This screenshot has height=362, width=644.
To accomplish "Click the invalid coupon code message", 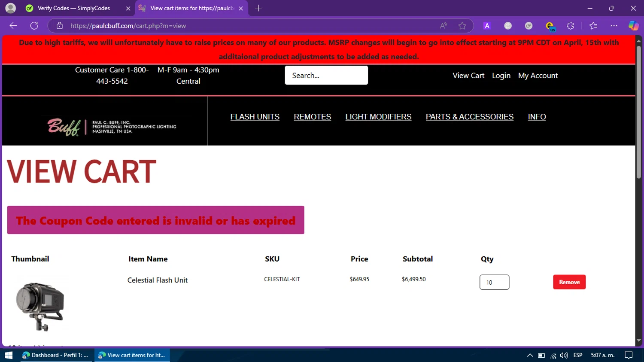I will point(156,220).
